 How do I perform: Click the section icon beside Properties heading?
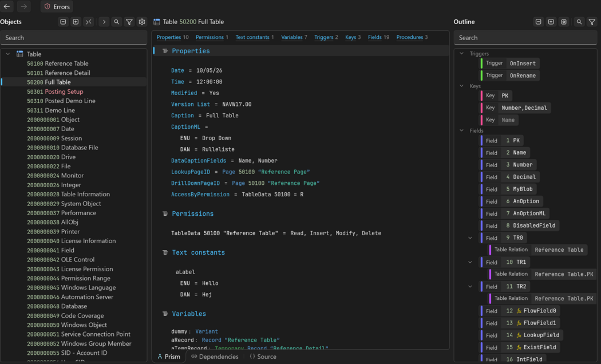(165, 51)
